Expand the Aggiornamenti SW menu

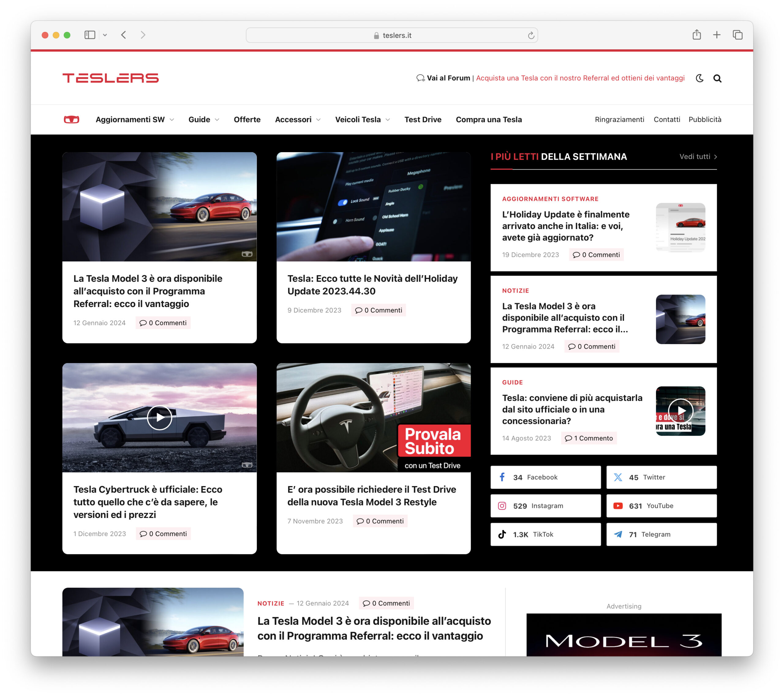(x=135, y=120)
